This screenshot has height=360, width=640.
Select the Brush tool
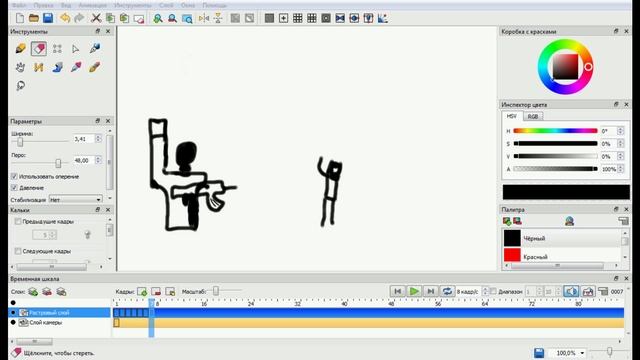(x=95, y=67)
